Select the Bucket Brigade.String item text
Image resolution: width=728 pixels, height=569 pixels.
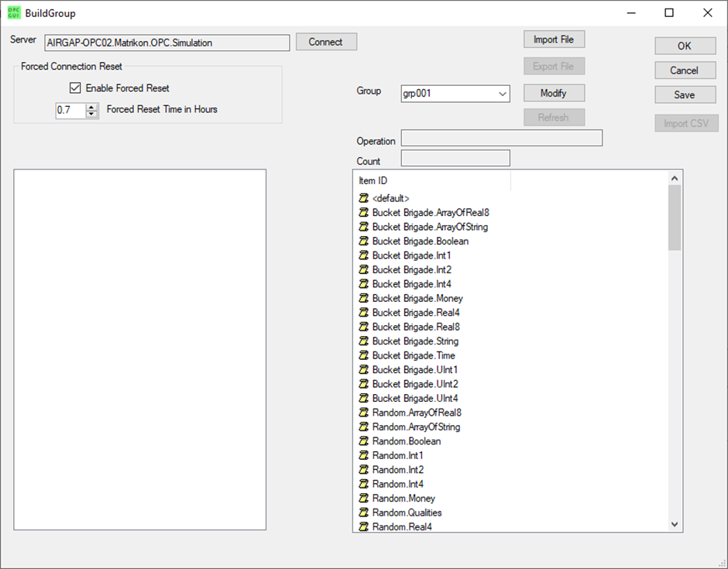(416, 341)
